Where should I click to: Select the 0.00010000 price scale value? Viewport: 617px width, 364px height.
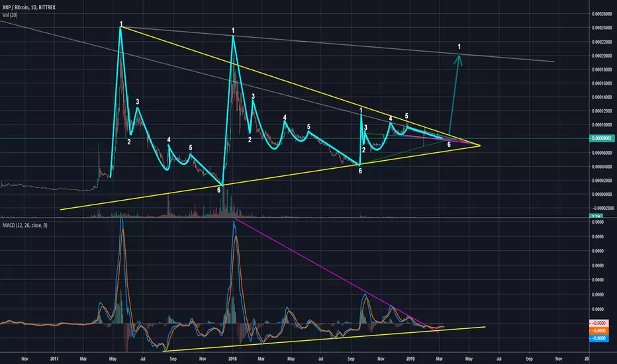602,124
